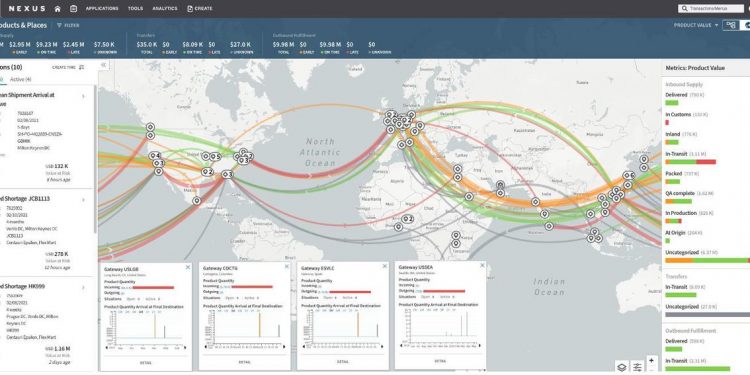Image resolution: width=750 pixels, height=375 pixels.
Task: Select the In-Transit inbound supply bar
Action: pos(690,162)
